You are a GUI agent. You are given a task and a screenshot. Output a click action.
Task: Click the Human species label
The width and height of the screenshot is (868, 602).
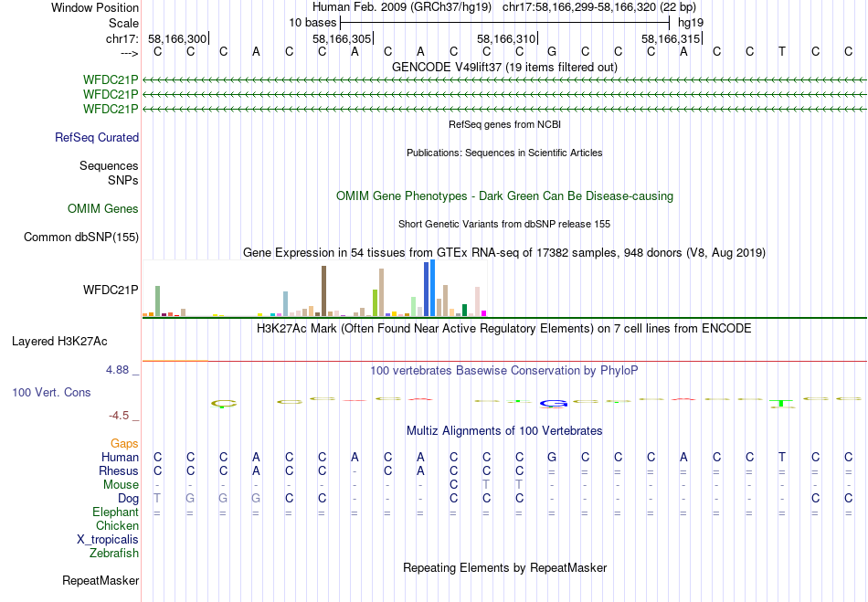pyautogui.click(x=120, y=457)
